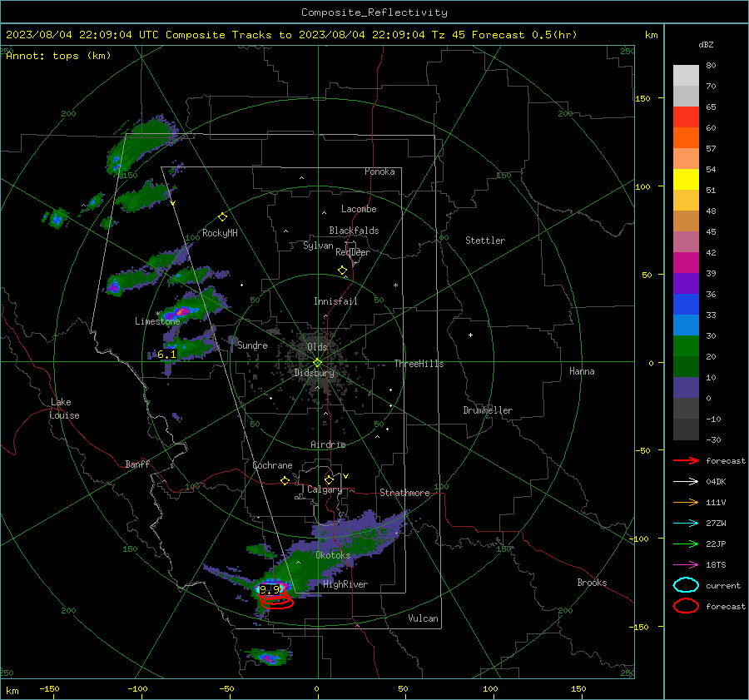The height and width of the screenshot is (700, 749).
Task: Click the yellow diamond marker above Calgary
Action: coord(329,479)
